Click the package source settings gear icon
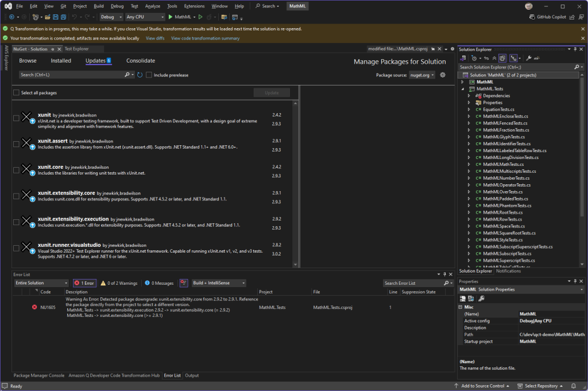This screenshot has height=391, width=588. point(442,75)
